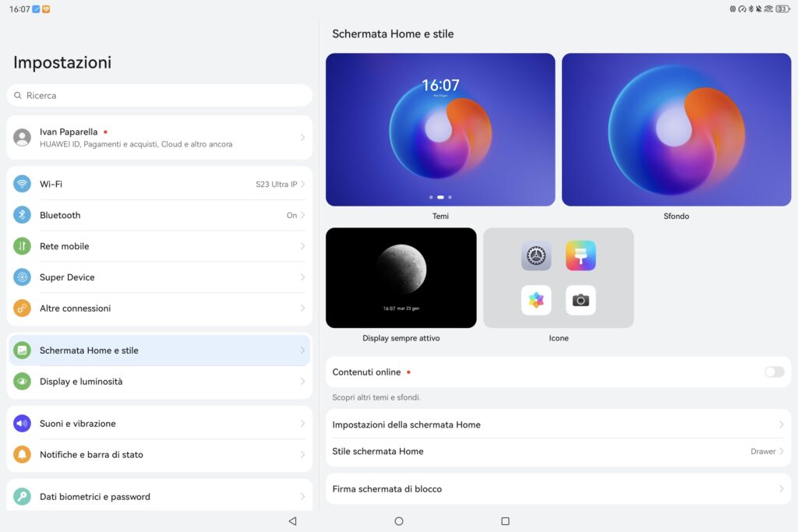The width and height of the screenshot is (798, 532).
Task: Select Schermata Home e stile entry
Action: pos(159,351)
